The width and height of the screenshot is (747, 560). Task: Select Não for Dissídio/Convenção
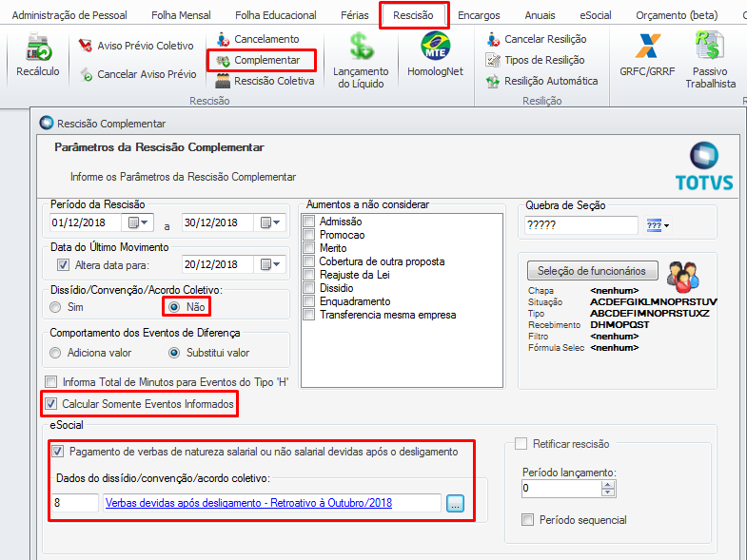pyautogui.click(x=174, y=307)
